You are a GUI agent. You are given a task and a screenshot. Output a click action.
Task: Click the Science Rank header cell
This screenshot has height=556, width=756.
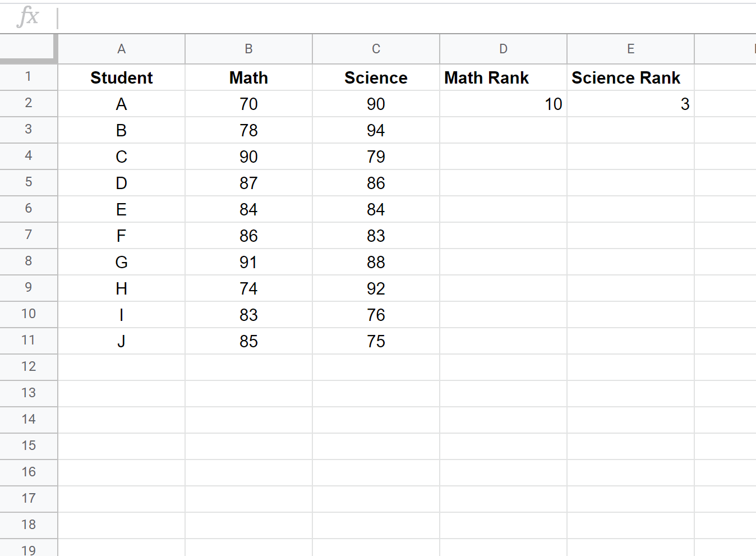[631, 77]
